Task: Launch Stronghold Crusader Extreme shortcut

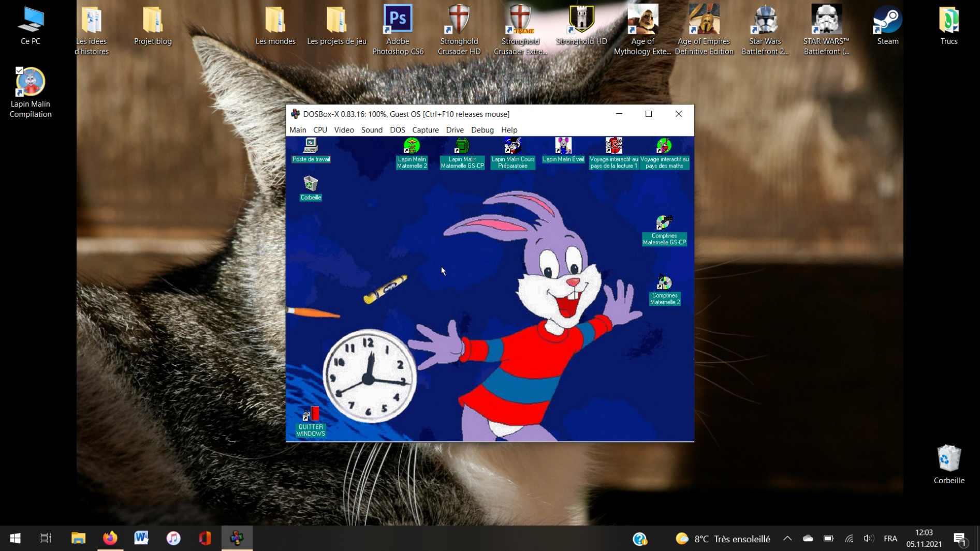Action: click(520, 30)
